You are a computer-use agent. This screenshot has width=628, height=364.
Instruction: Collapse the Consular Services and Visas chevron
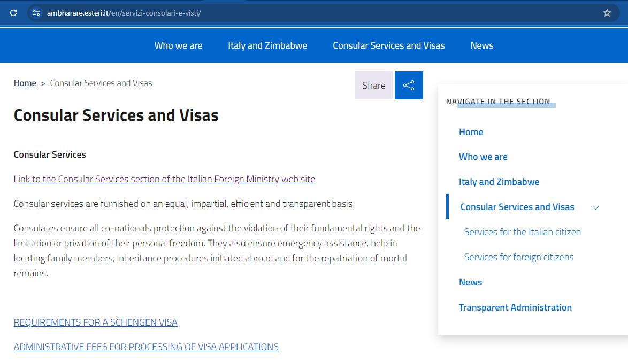(595, 207)
